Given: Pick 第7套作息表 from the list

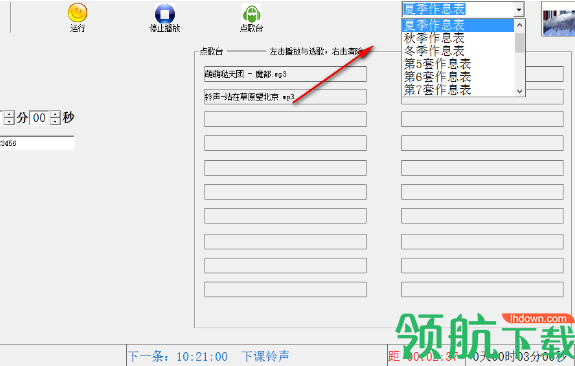Looking at the screenshot, I should [458, 89].
